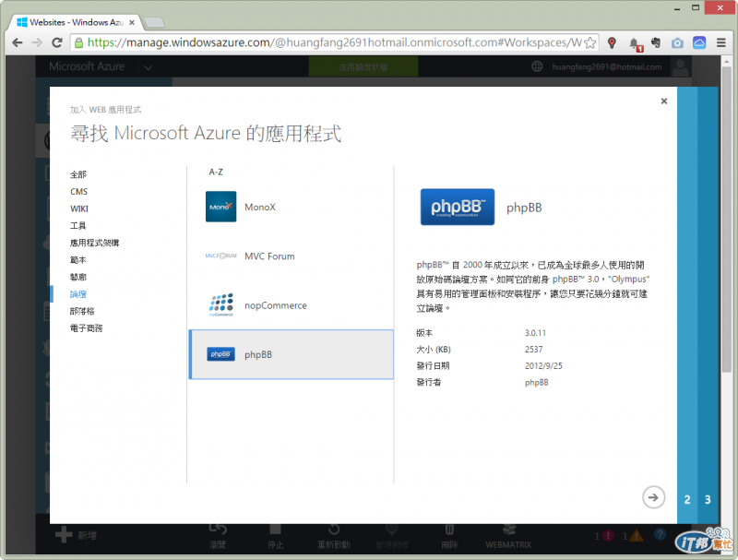
Task: Click the red error notification icon
Action: click(x=608, y=535)
